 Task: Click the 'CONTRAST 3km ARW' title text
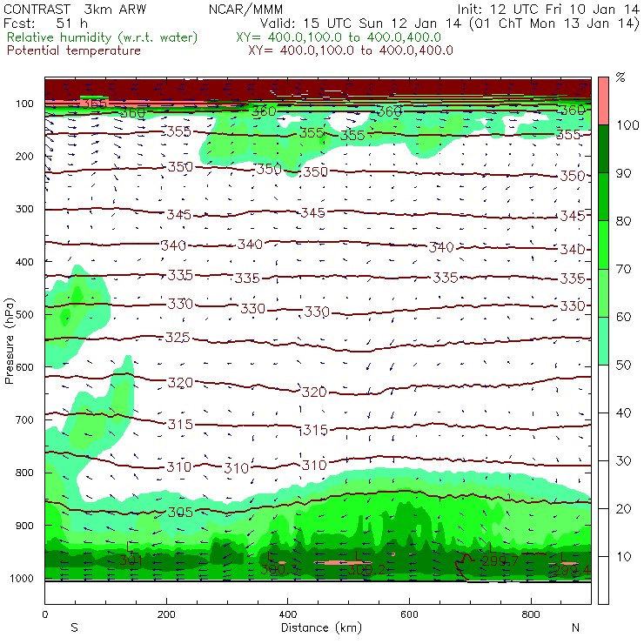pos(74,9)
